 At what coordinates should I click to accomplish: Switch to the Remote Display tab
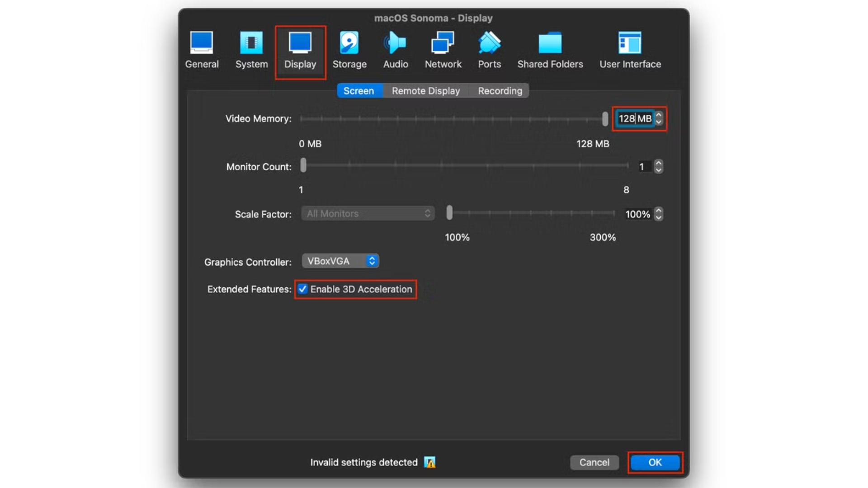(x=426, y=91)
